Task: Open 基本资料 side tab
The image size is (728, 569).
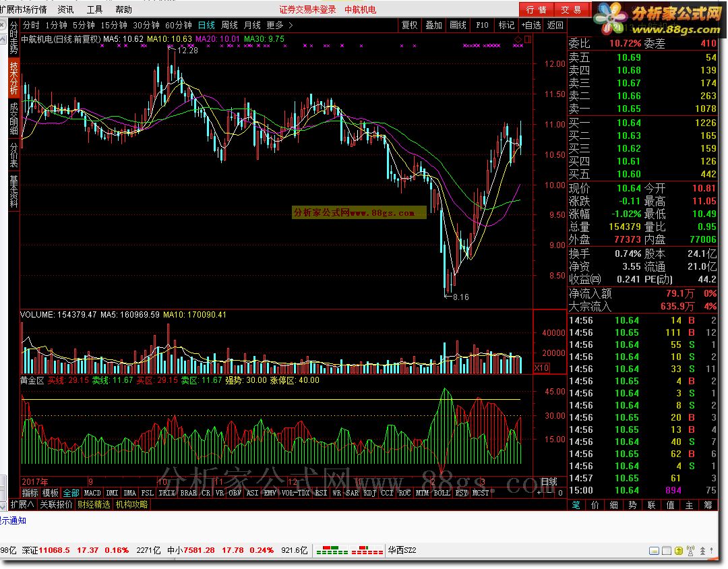Action: tap(13, 191)
